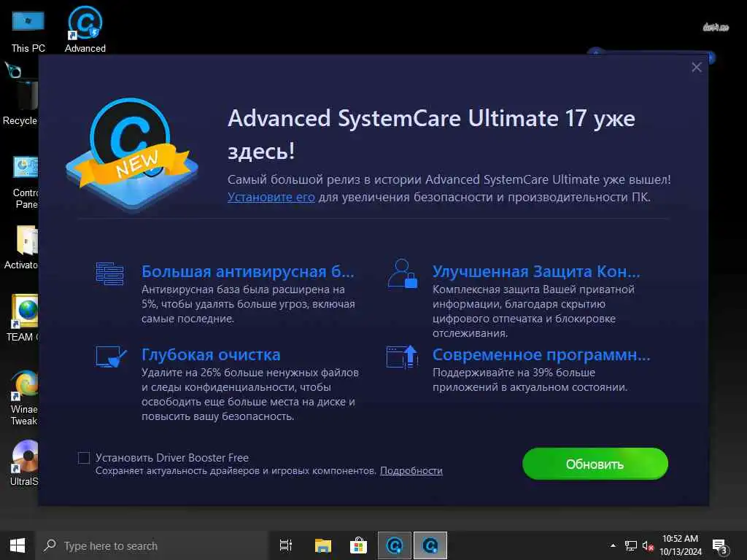Select the Современное программн... heading
The image size is (747, 560).
click(x=541, y=355)
